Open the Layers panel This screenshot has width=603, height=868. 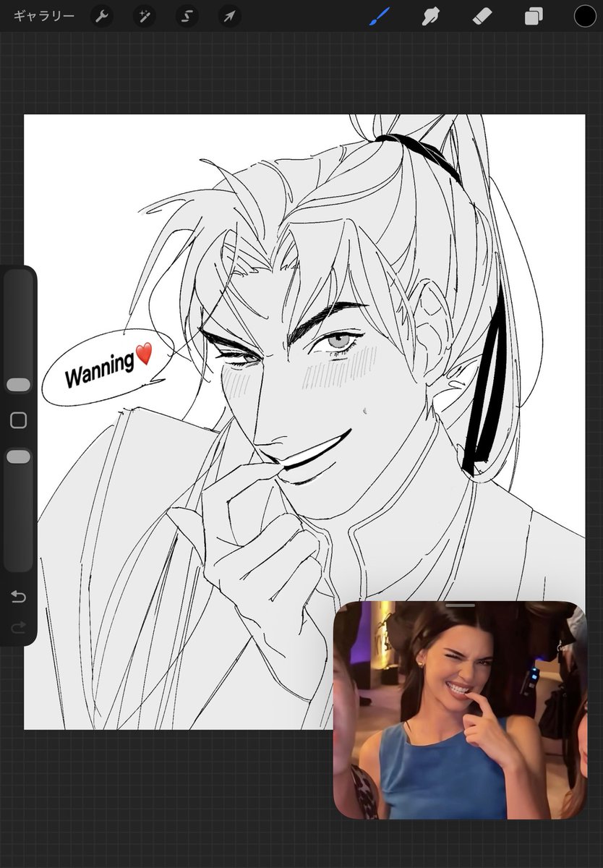coord(534,16)
